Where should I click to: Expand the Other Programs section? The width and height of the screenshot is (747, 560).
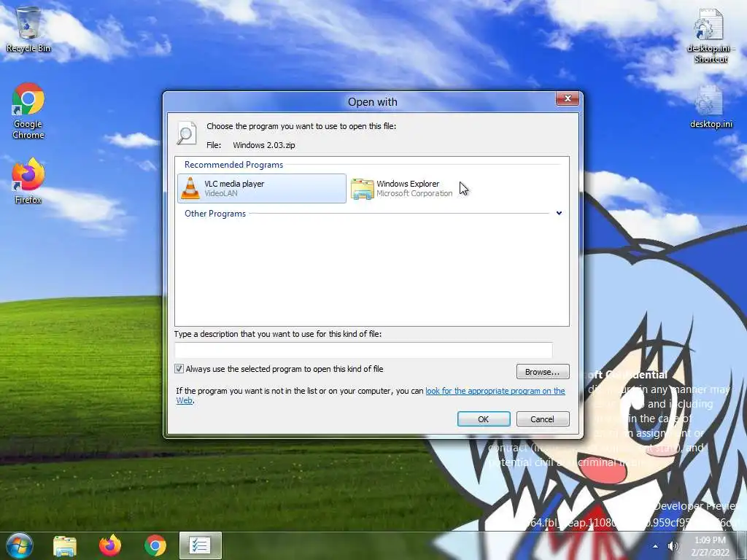559,213
